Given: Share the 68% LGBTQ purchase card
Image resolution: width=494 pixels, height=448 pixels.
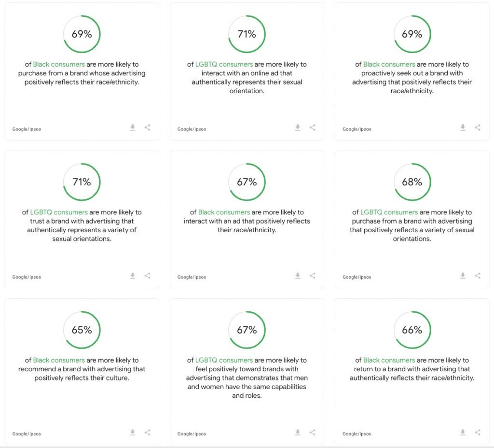Looking at the screenshot, I should (478, 276).
